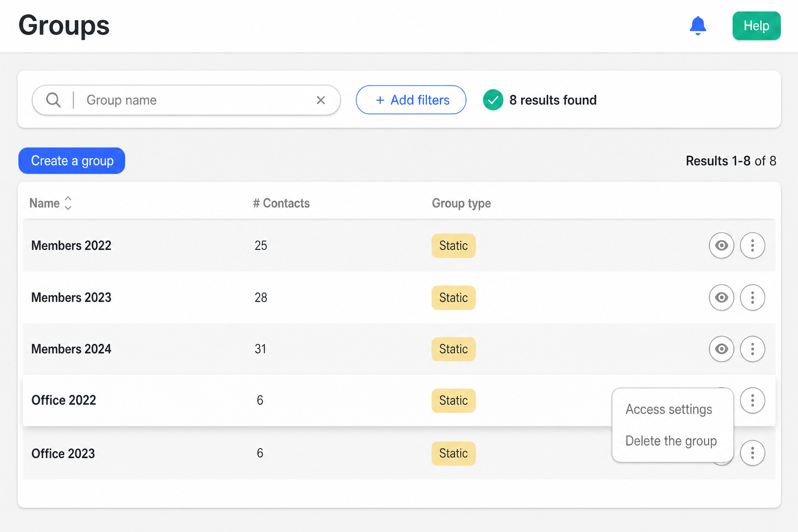Choose Delete the group menu entry
Viewport: 798px width, 532px height.
[671, 441]
